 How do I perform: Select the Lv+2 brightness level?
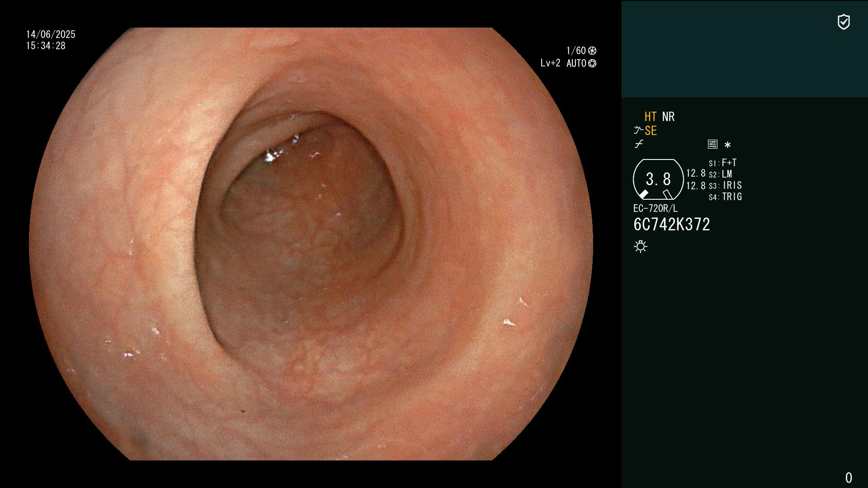pos(550,63)
